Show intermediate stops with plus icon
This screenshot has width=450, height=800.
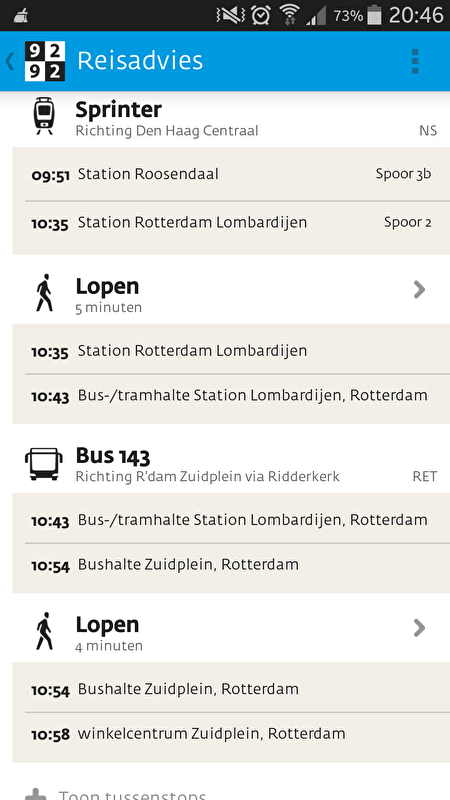[36, 795]
